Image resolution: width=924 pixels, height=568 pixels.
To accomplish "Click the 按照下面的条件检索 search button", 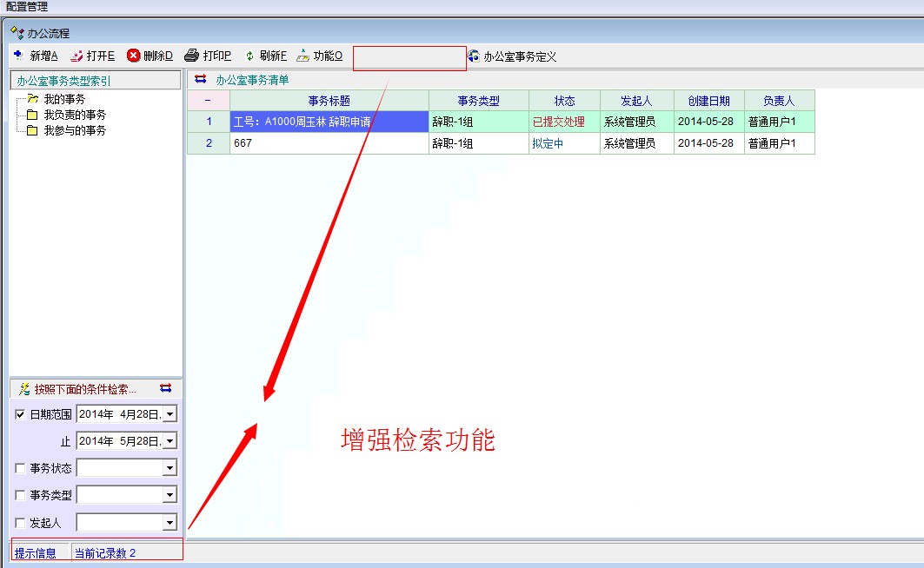I will tap(84, 388).
